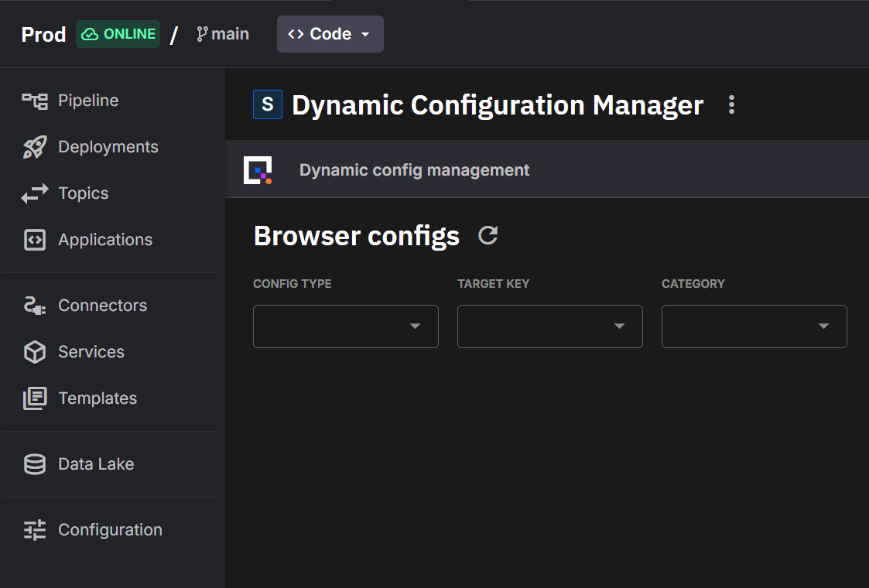Click the Topics arrows icon
Screen dimensions: 869x588
click(35, 193)
